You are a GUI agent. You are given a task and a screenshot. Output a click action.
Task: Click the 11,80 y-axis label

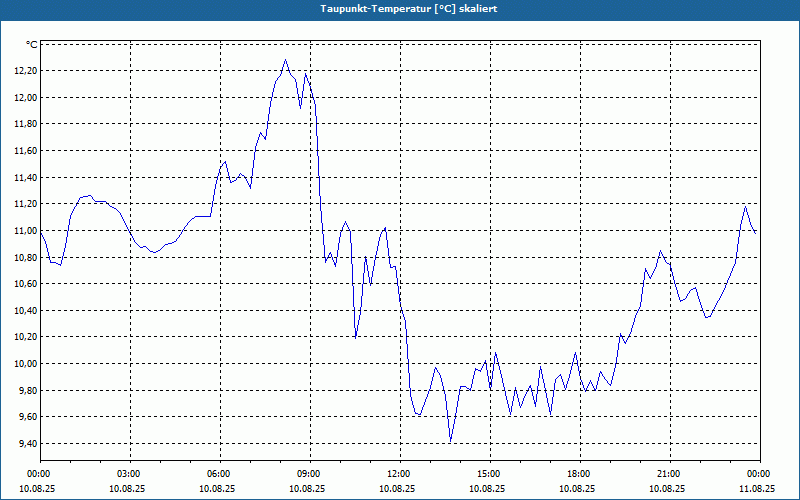pos(26,124)
